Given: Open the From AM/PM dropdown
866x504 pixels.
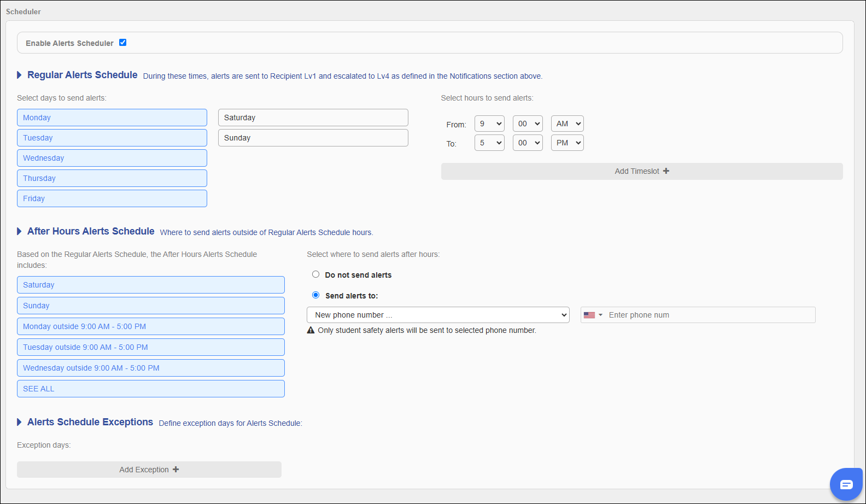Looking at the screenshot, I should pos(567,124).
